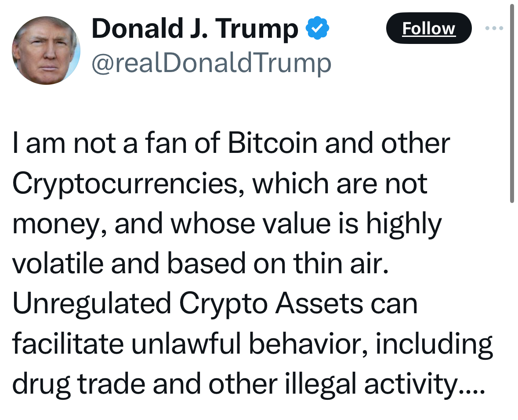This screenshot has width=518, height=420.
Task: Open the profile picture avatar
Action: click(46, 51)
